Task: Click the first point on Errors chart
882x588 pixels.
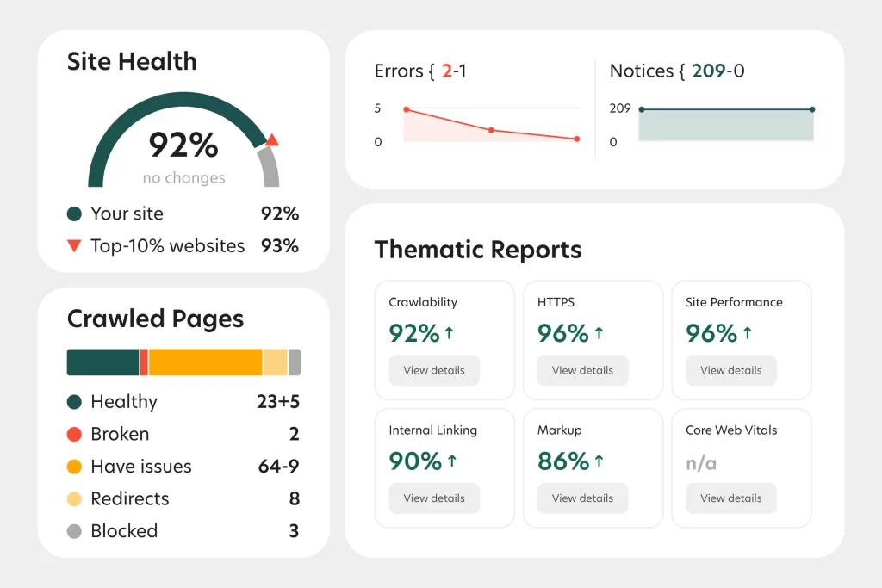Action: [406, 109]
